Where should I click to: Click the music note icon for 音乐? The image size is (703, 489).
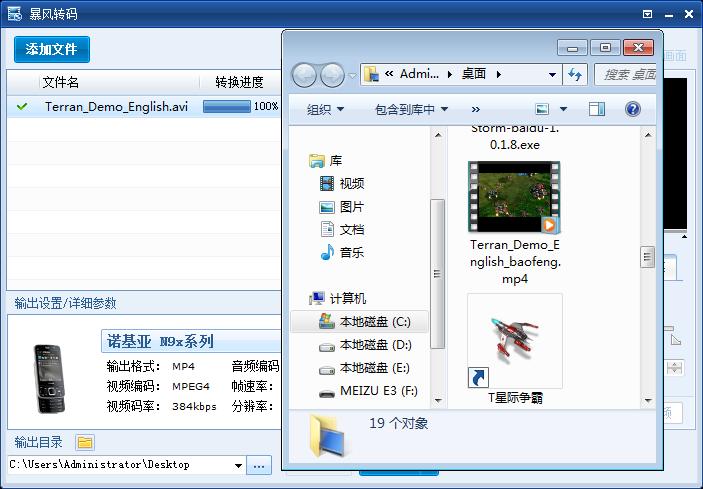[x=327, y=252]
